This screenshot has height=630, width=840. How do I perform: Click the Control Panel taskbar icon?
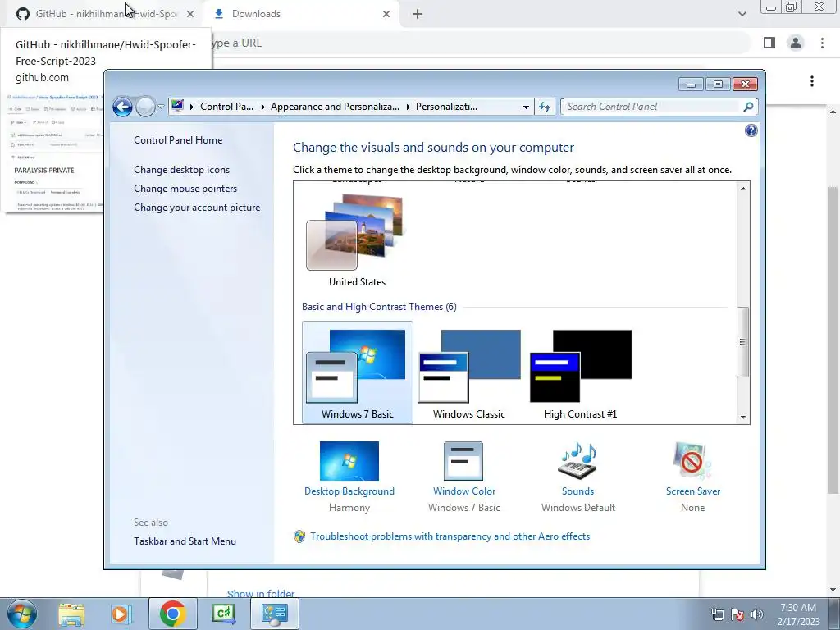(x=274, y=614)
